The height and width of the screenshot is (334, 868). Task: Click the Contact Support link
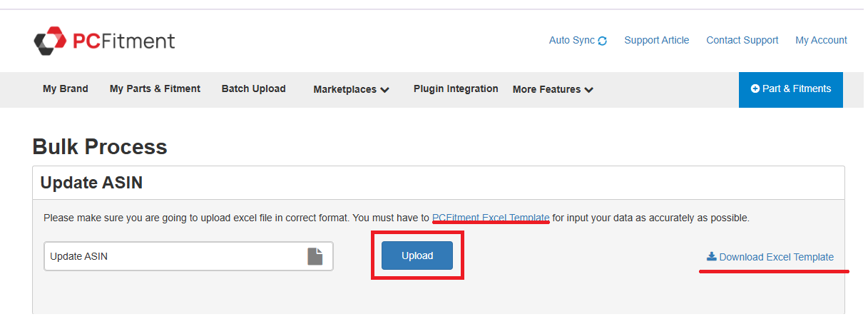(742, 41)
